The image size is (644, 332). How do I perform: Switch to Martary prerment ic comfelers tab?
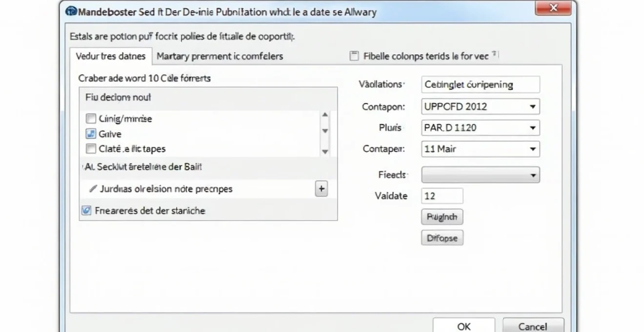(x=220, y=56)
